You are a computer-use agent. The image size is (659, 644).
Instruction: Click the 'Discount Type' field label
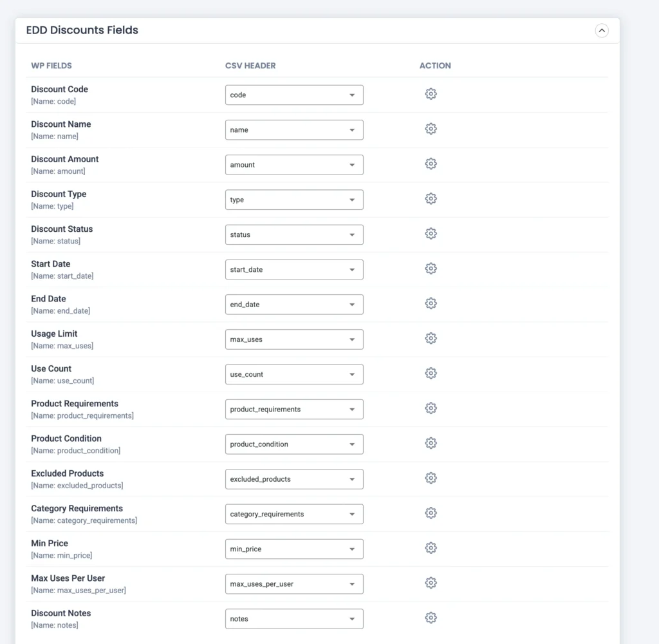[x=59, y=194]
